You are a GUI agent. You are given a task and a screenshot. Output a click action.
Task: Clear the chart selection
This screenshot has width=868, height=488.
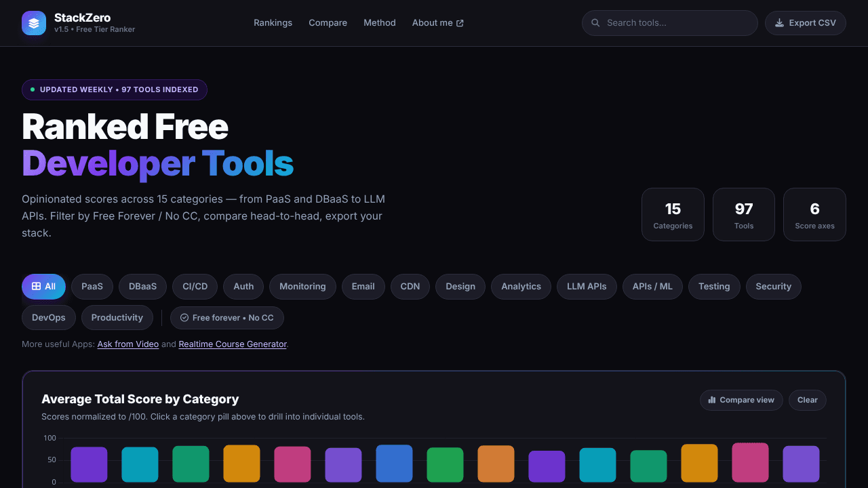[808, 400]
